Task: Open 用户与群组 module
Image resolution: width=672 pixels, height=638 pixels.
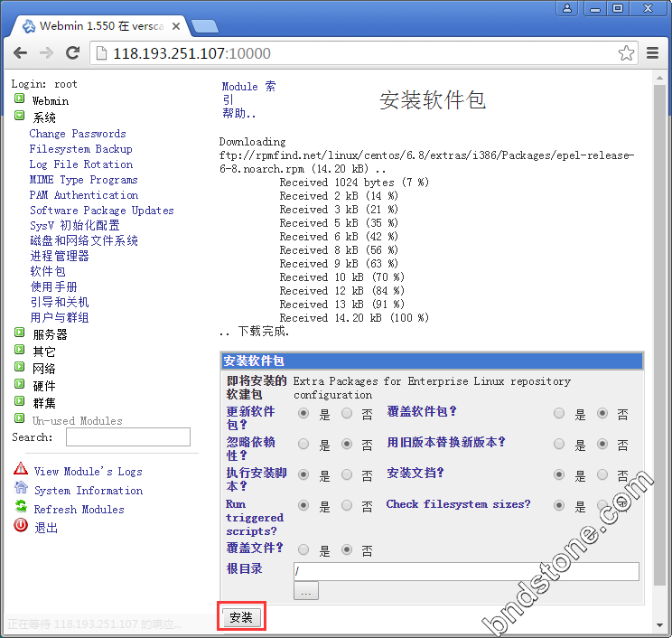Action: click(x=60, y=318)
